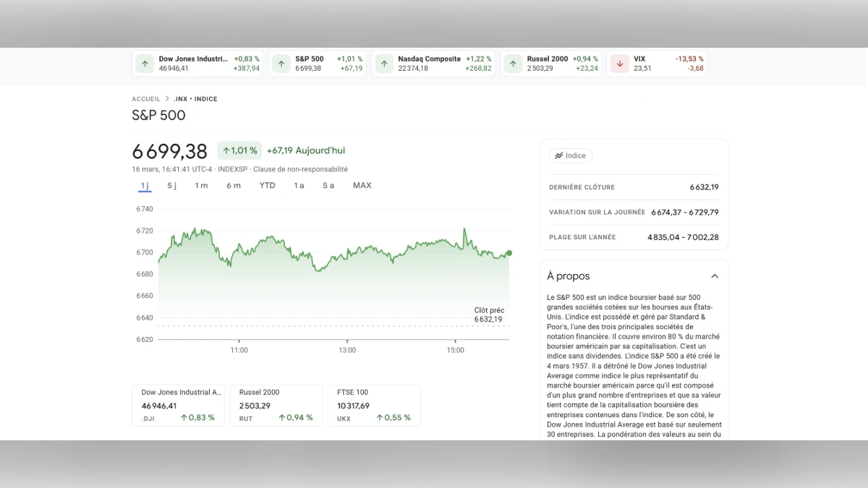868x488 pixels.
Task: Open the Russell 2000 card below chart
Action: point(276,405)
